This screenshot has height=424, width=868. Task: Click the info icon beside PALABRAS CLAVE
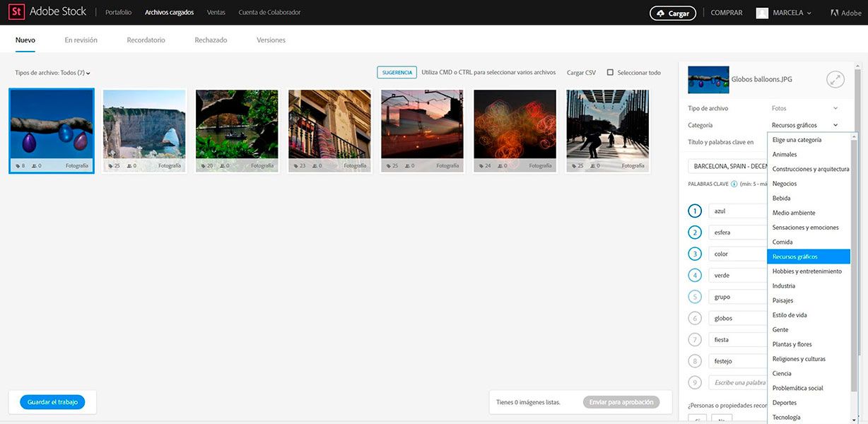point(734,184)
